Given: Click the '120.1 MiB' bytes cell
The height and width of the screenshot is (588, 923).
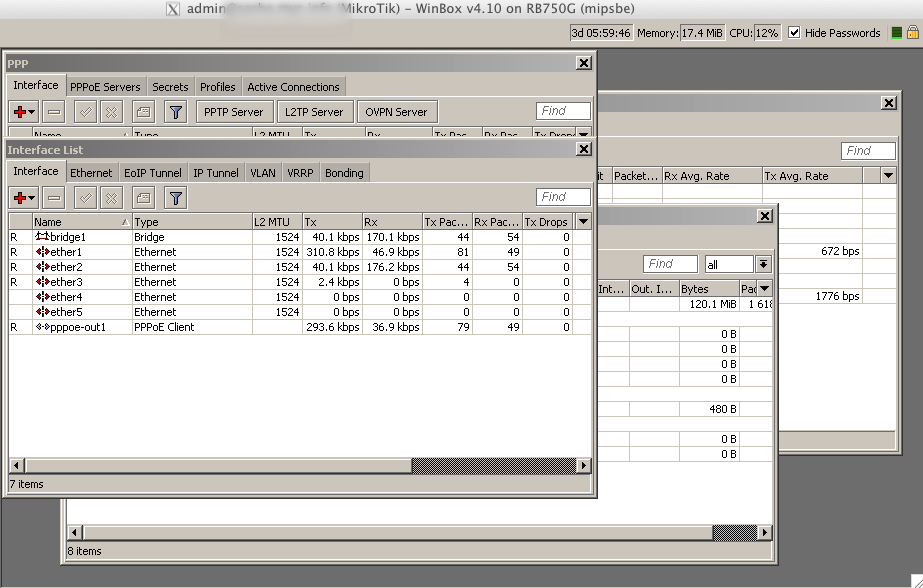Looking at the screenshot, I should click(x=709, y=304).
